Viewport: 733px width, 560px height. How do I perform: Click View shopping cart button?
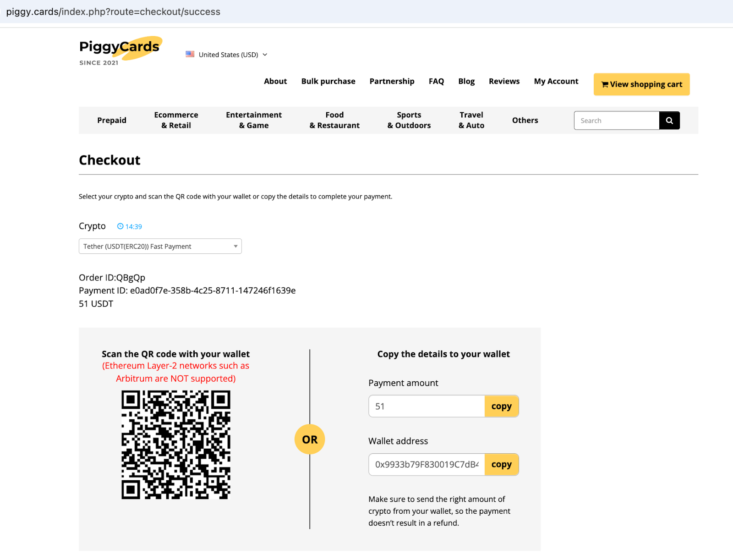(x=641, y=84)
